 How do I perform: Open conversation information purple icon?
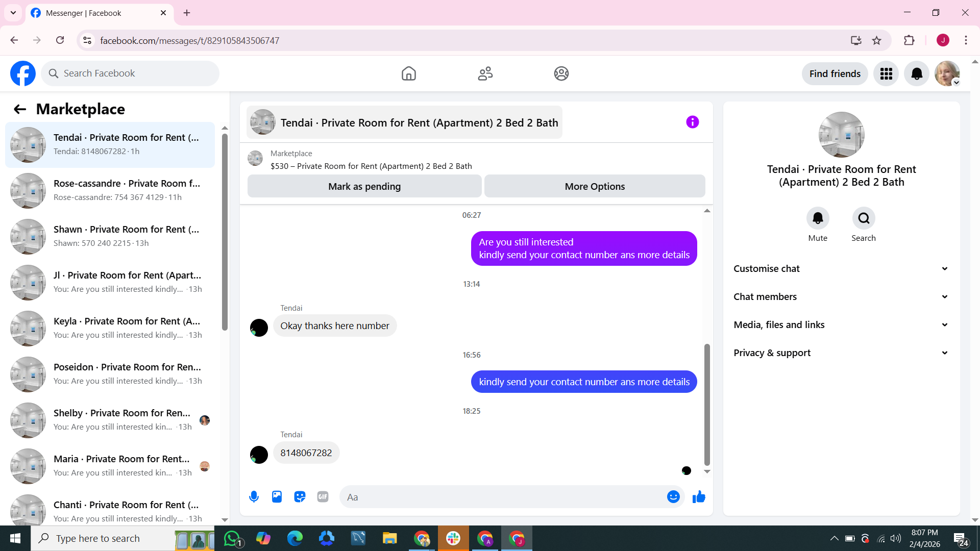click(x=692, y=122)
